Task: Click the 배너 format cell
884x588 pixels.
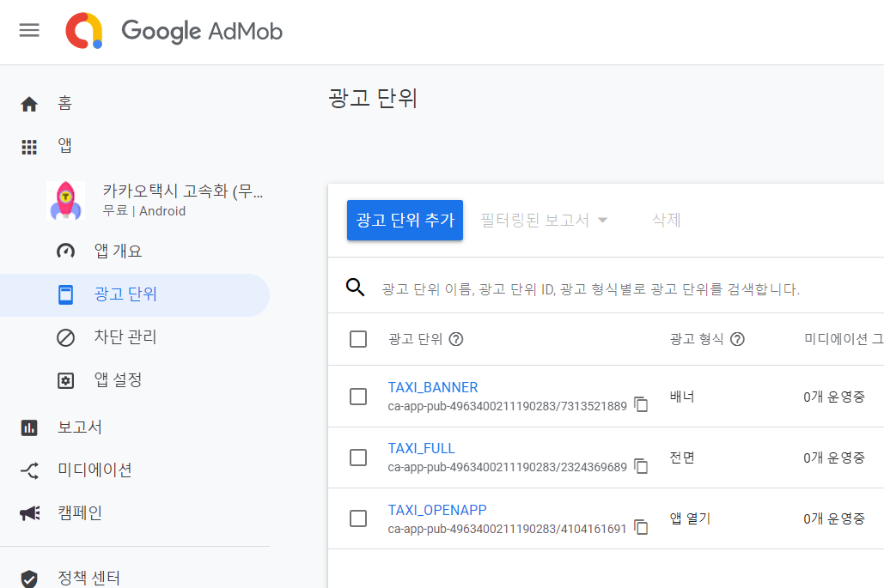Action: point(682,397)
